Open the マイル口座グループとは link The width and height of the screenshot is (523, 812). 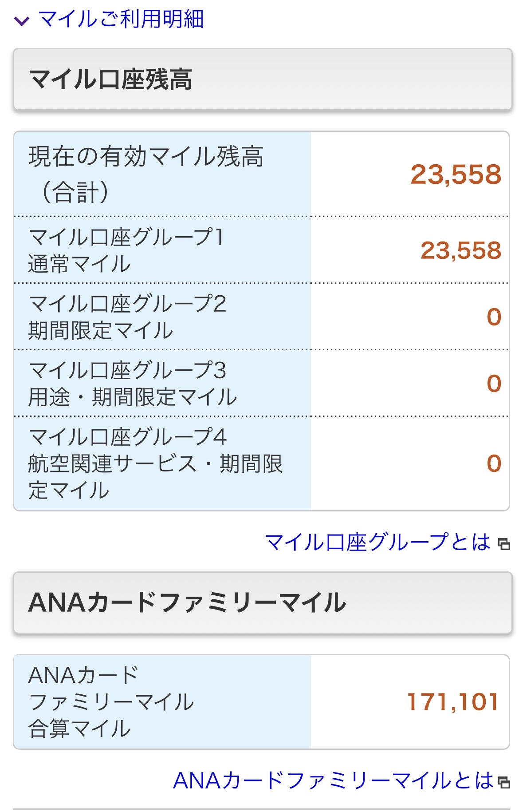[x=378, y=542]
